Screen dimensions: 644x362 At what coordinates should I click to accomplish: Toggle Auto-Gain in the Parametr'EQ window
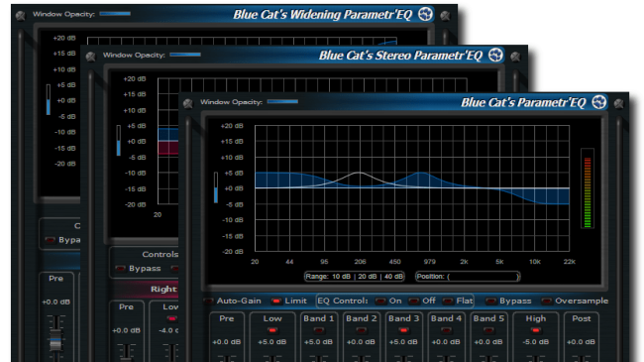[x=209, y=302]
